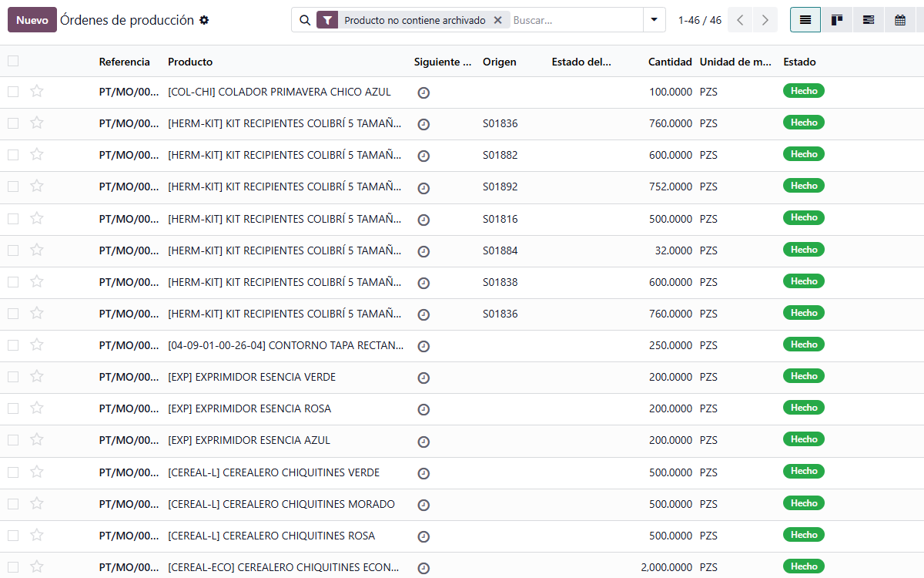Open the activity clock on EXPRIMIDOR ESENCIA AZUL row
The width and height of the screenshot is (924, 578).
pyautogui.click(x=423, y=441)
